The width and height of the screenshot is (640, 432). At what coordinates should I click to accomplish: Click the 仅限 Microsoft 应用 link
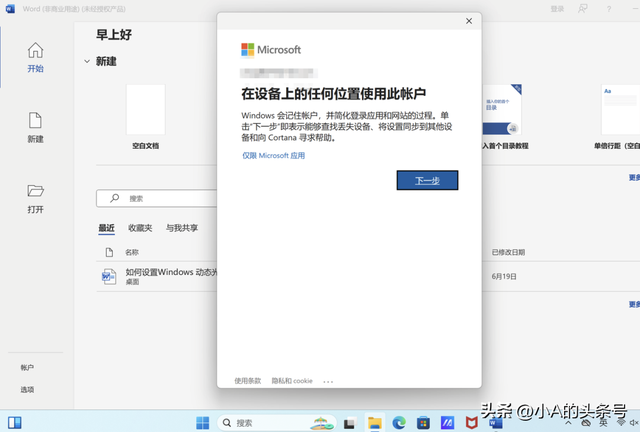coord(273,156)
